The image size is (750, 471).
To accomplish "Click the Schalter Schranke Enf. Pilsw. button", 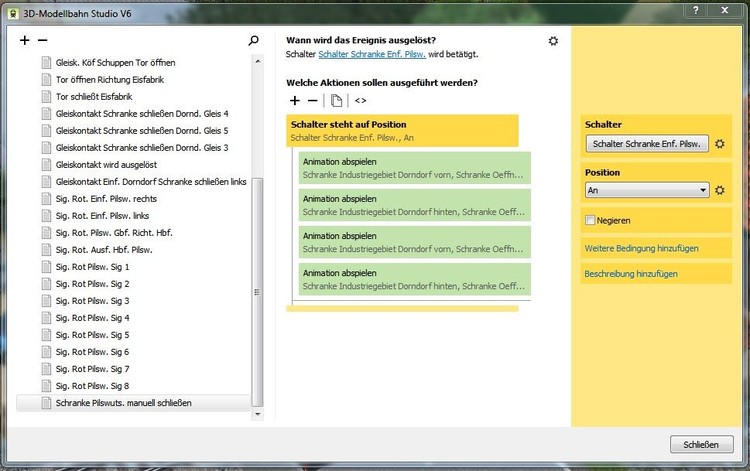I will [647, 144].
